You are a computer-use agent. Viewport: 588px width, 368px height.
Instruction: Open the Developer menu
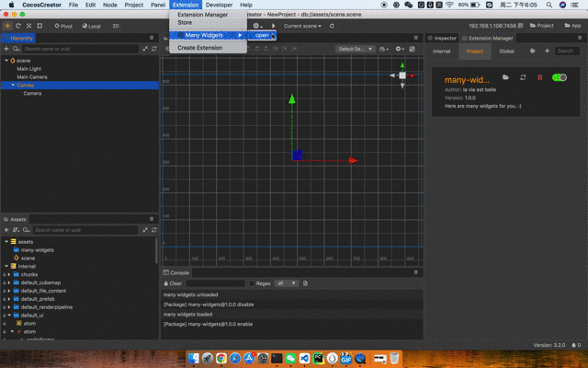[x=219, y=5]
